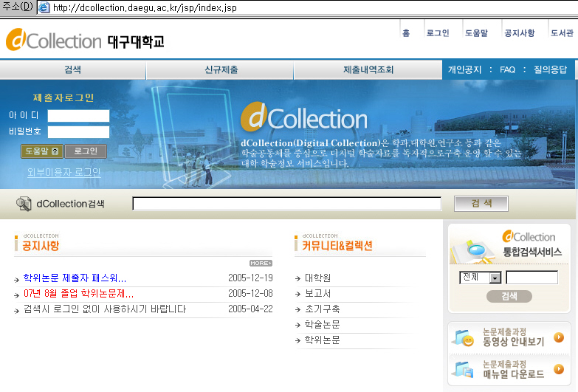Viewport: 578px width, 392px height.
Task: Click the date 2005-12-08
Action: pos(250,293)
